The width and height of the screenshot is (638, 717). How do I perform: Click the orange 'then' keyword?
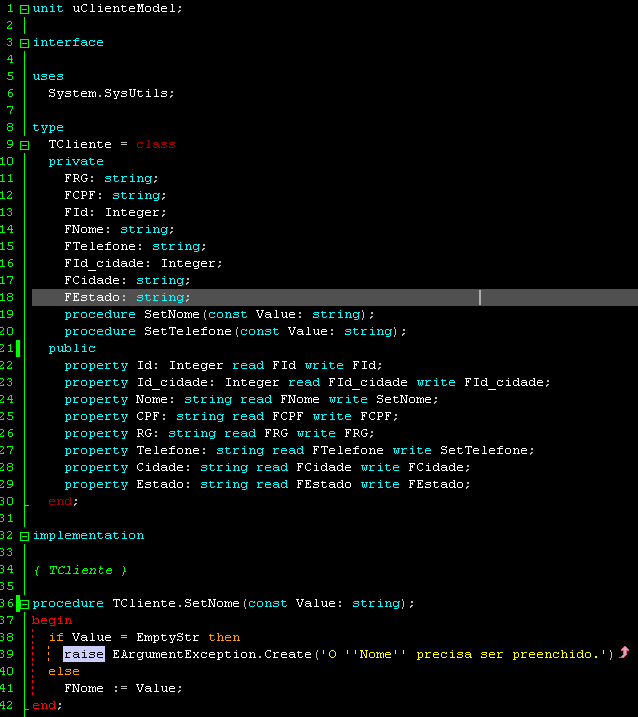224,637
